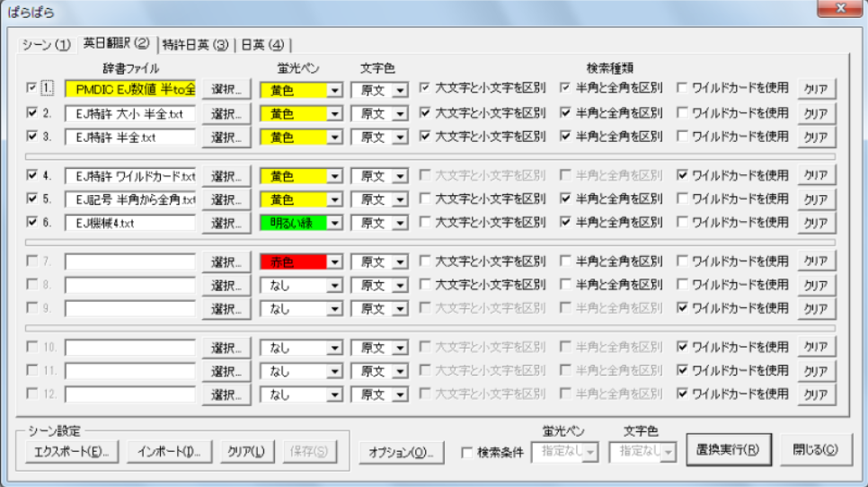The height and width of the screenshot is (487, 868).
Task: Click the インポート(I) button
Action: pos(170,451)
